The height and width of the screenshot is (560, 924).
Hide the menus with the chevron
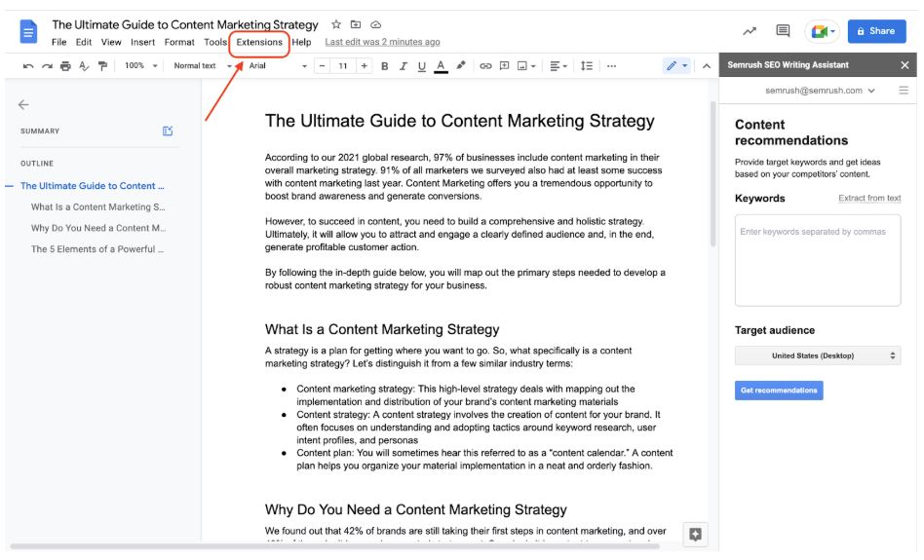(706, 66)
